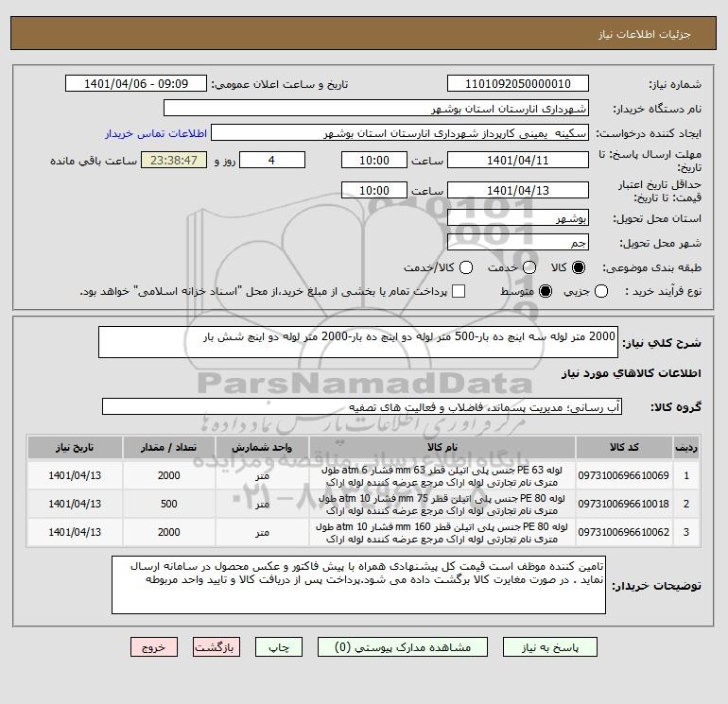Click the نام کالا column header

point(442,447)
